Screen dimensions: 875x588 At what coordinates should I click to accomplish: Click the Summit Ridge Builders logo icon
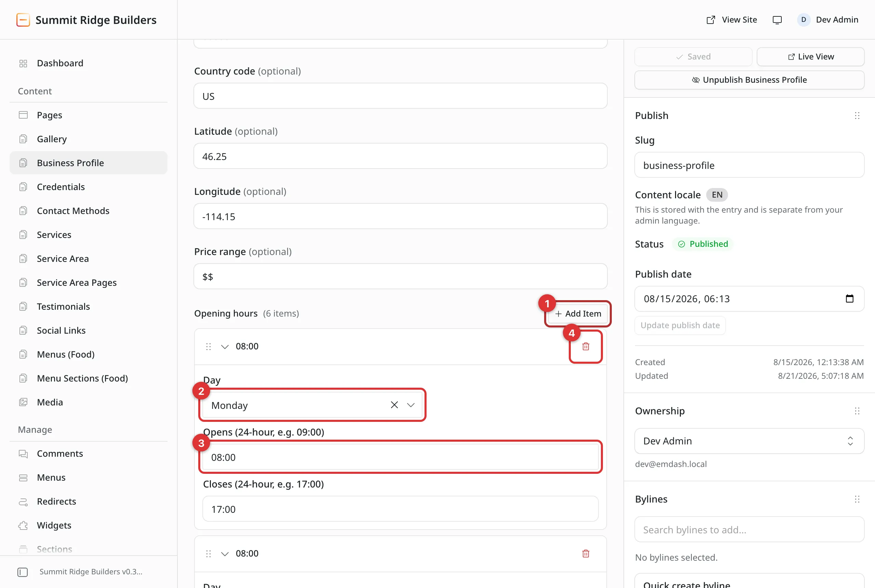click(23, 20)
